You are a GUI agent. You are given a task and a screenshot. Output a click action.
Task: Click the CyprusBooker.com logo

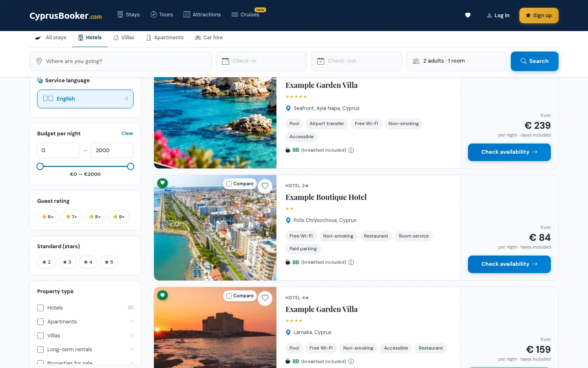point(66,16)
